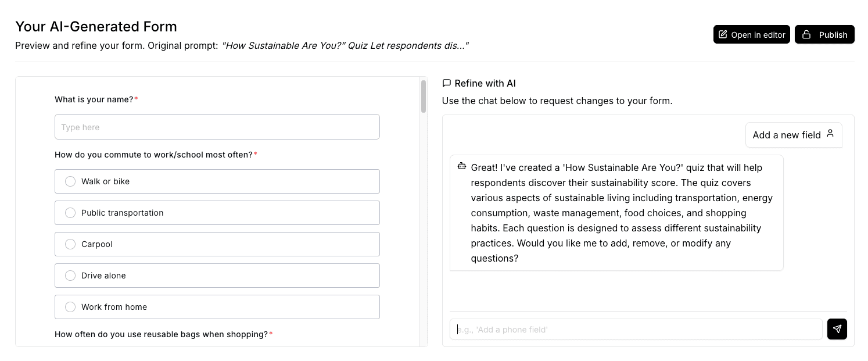Select the Carpool radio button
Viewport: 868px width, 361px height.
pos(70,244)
